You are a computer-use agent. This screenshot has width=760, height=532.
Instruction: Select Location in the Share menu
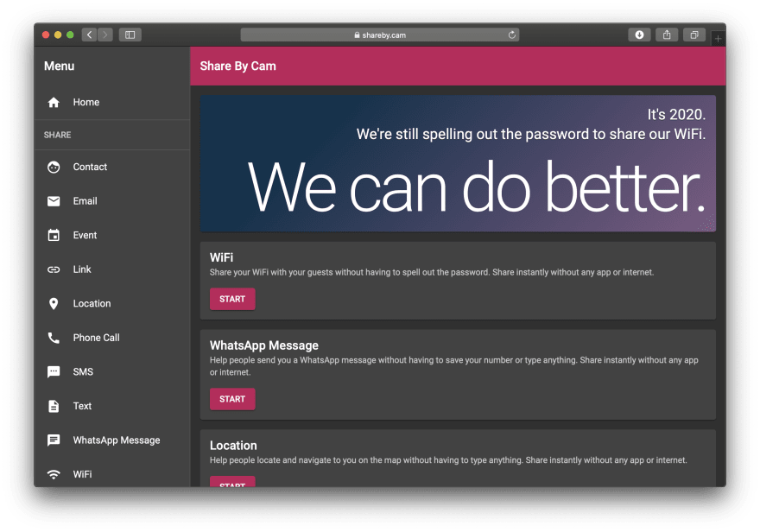pos(112,304)
